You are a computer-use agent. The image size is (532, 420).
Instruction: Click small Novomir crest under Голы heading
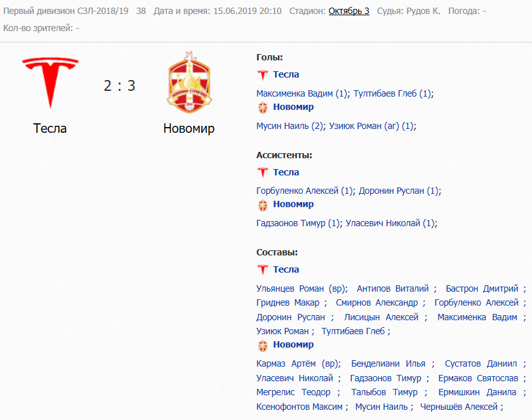[x=263, y=107]
